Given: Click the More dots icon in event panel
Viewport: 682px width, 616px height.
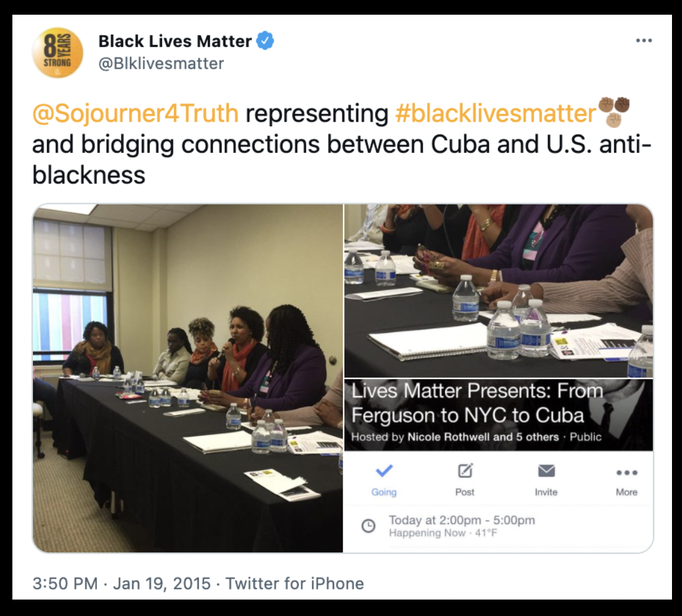Looking at the screenshot, I should (x=627, y=473).
